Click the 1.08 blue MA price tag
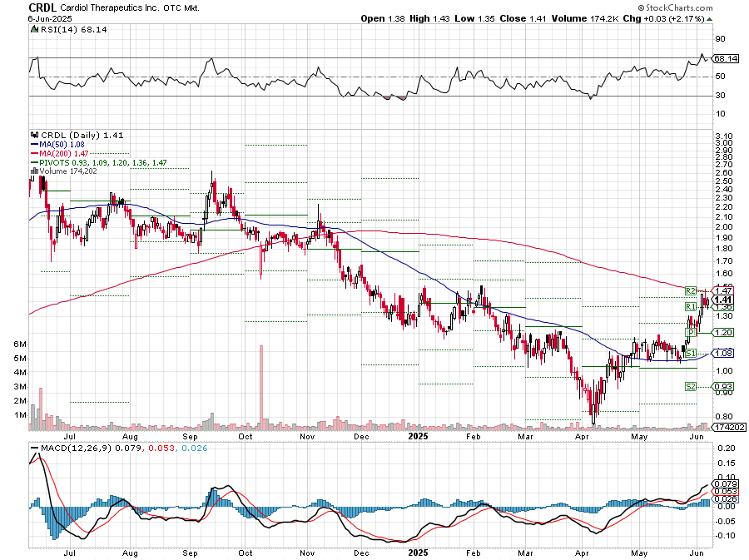This screenshot has width=749, height=560. (x=724, y=354)
